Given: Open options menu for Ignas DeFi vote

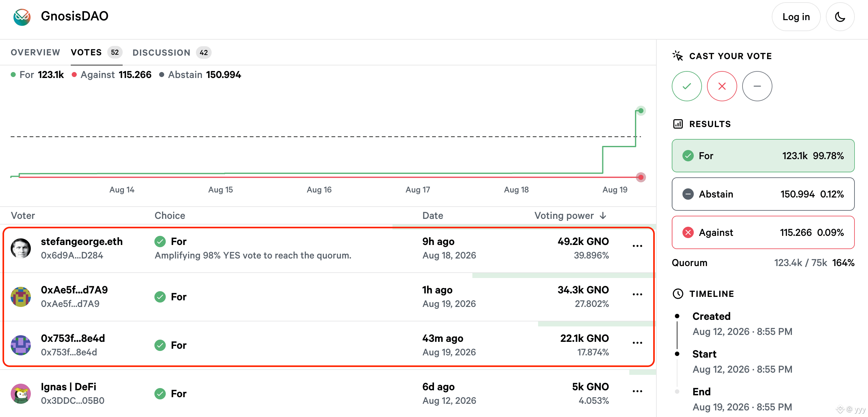Looking at the screenshot, I should coord(637,392).
